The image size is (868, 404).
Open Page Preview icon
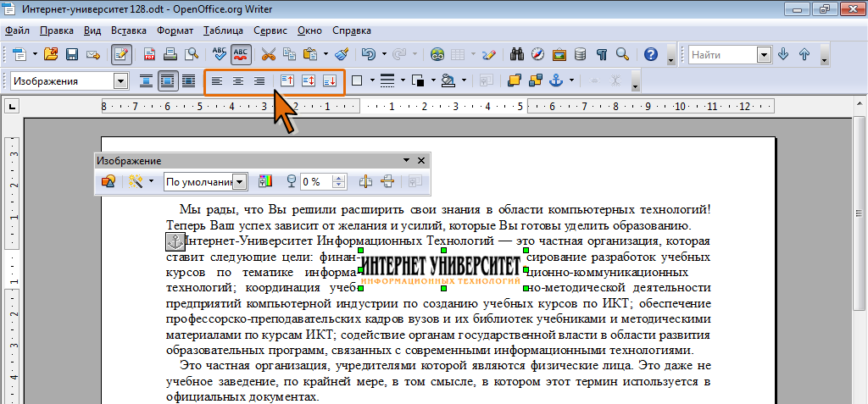(x=192, y=54)
